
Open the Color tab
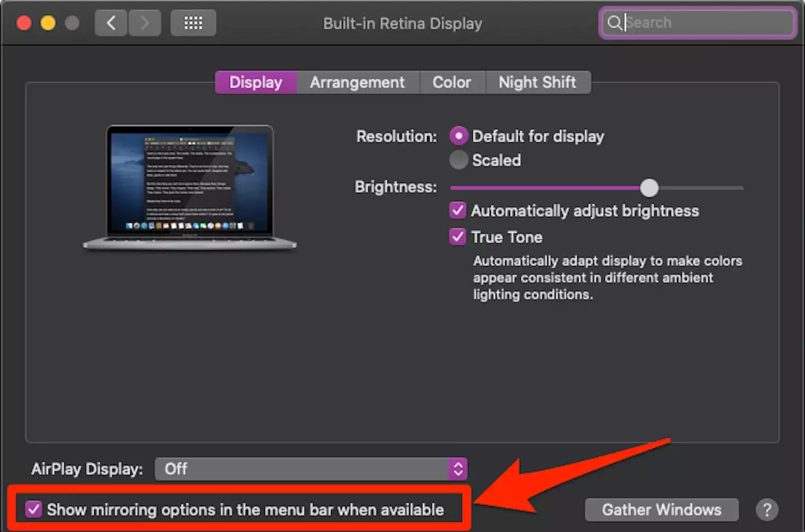click(x=451, y=82)
